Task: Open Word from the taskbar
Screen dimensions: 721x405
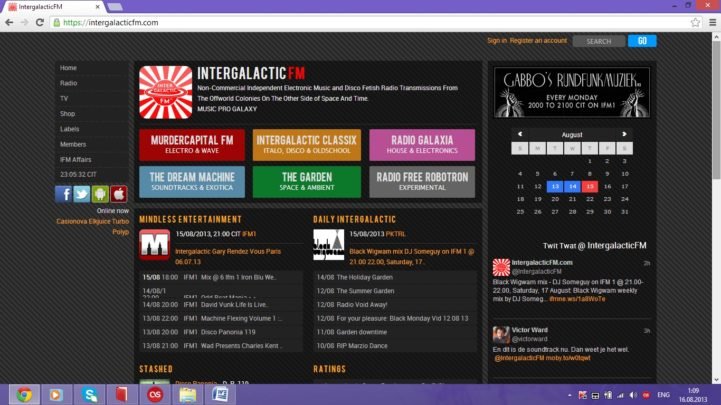Action: [x=220, y=394]
